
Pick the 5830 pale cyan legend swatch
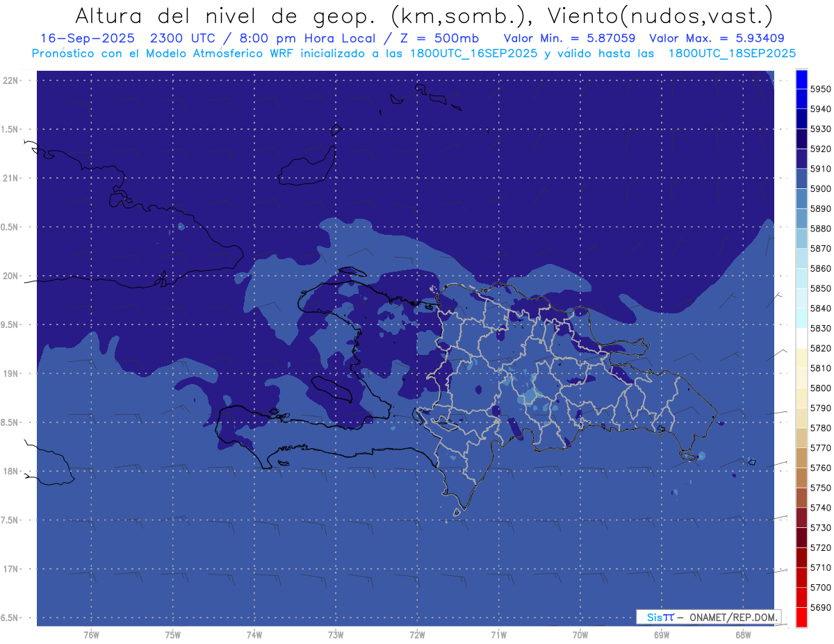[801, 318]
